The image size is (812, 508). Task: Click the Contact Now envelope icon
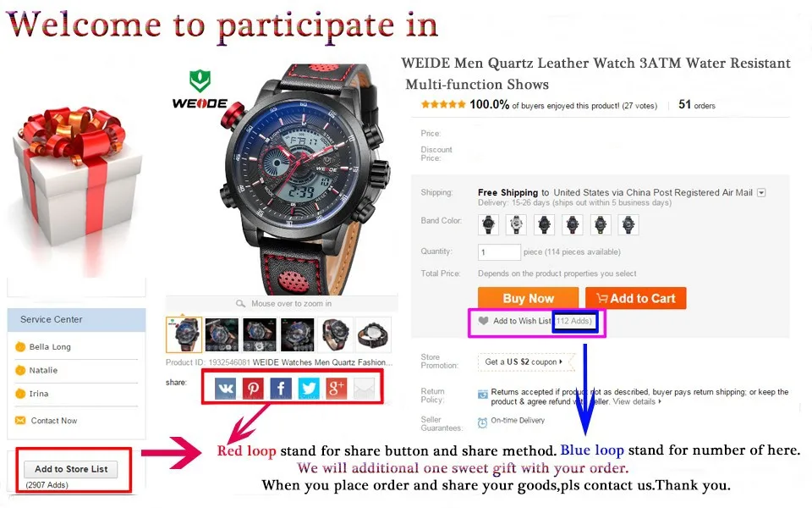click(20, 421)
